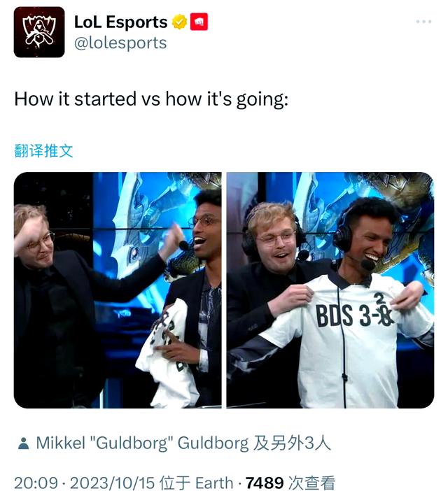Click the 7489 view count
The width and height of the screenshot is (448, 491).
pyautogui.click(x=265, y=483)
